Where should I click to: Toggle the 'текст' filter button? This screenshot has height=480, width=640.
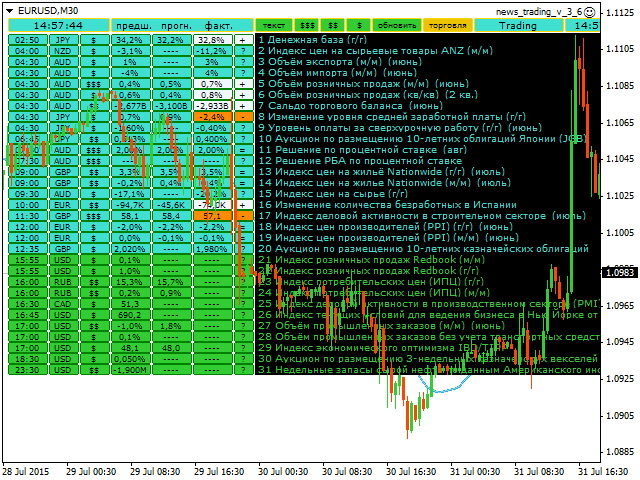click(x=274, y=25)
